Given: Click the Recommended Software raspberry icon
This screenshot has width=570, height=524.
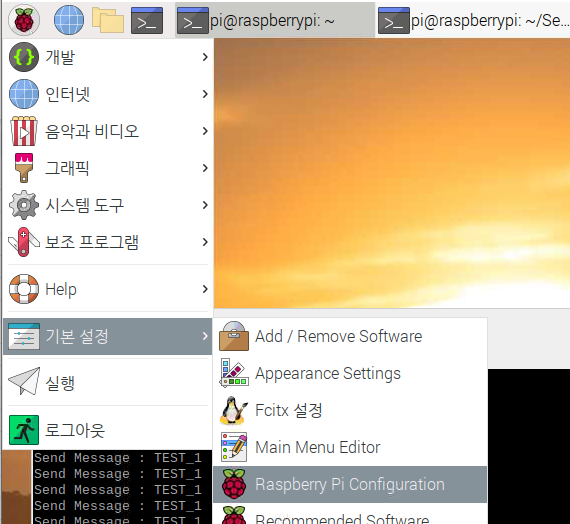Looking at the screenshot, I should pos(234,516).
